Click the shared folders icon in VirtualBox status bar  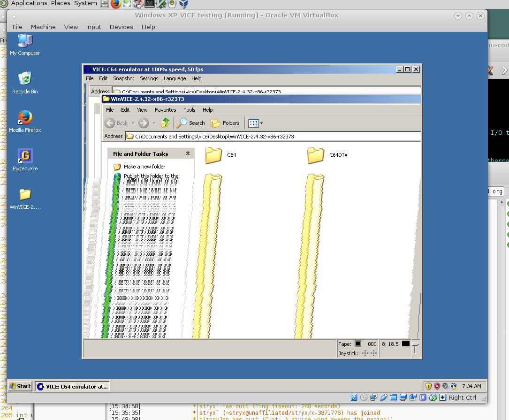[394, 397]
